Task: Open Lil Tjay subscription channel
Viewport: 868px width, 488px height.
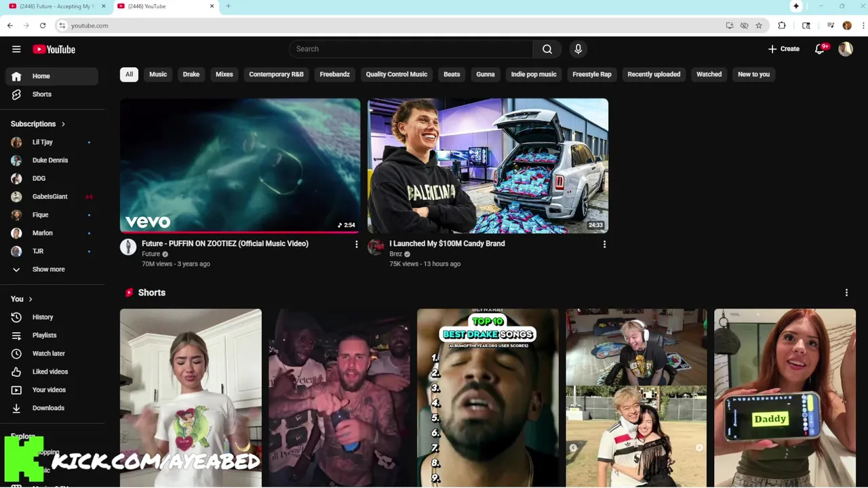Action: coord(52,142)
